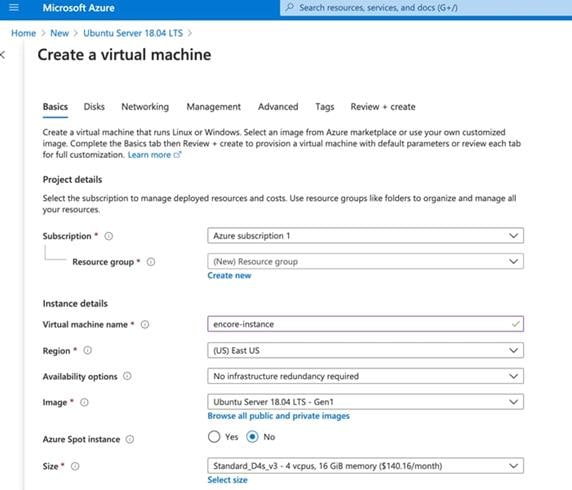Viewport: 572px width, 490px height.
Task: Click the Ubuntu Server 18.04 LTS breadcrumb
Action: click(133, 33)
